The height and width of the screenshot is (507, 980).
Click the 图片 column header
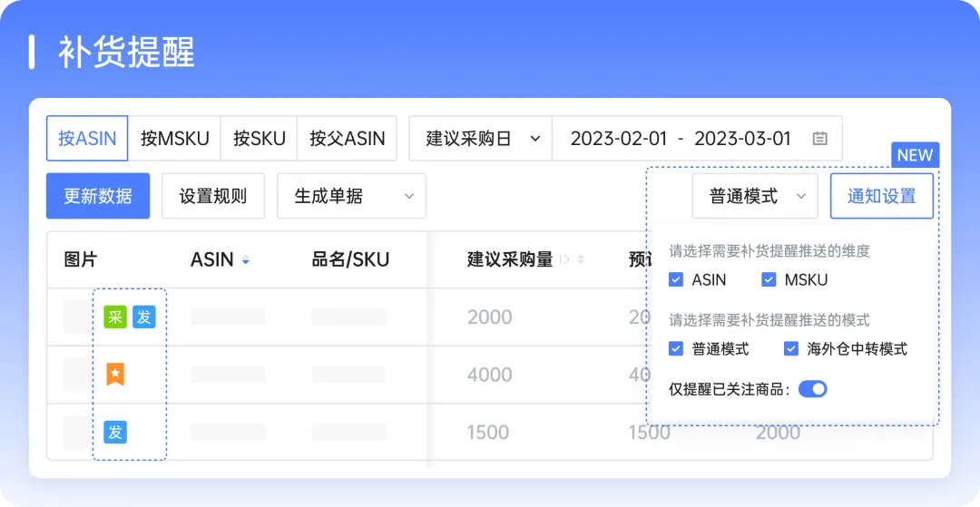click(x=81, y=259)
